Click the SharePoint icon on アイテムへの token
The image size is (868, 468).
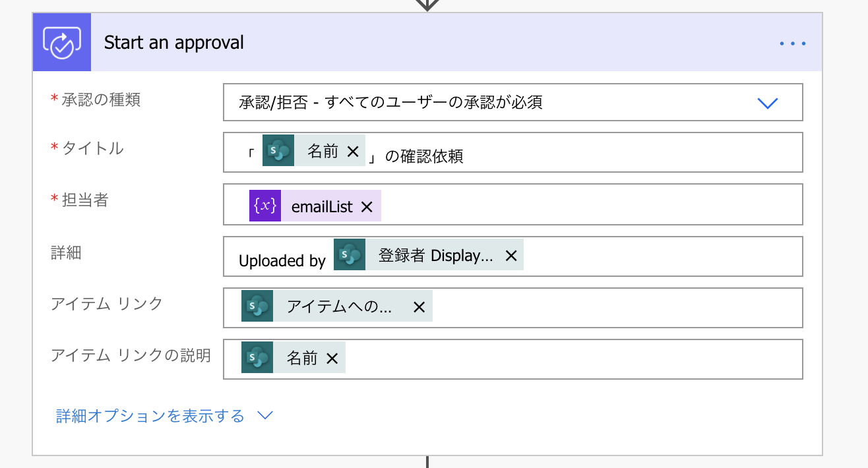pos(257,306)
